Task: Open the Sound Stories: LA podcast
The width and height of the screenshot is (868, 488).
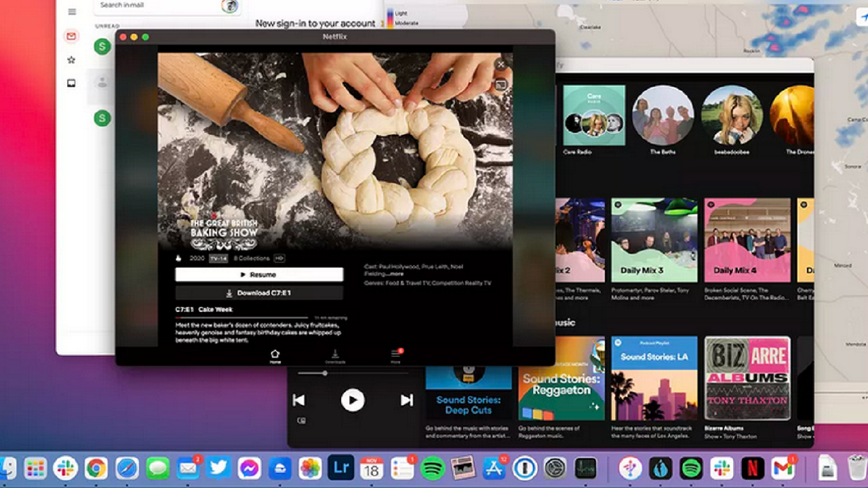Action: (654, 378)
